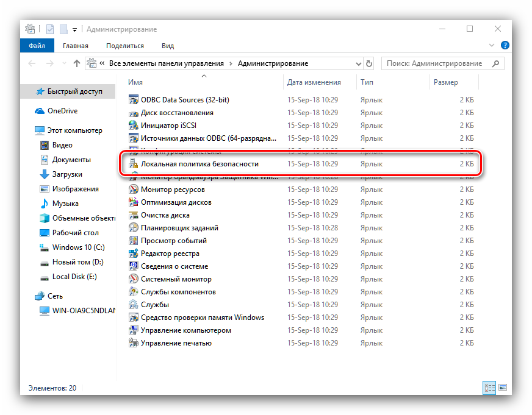Click the Refresh button beside address bar
The width and height of the screenshot is (532, 415).
click(x=369, y=63)
